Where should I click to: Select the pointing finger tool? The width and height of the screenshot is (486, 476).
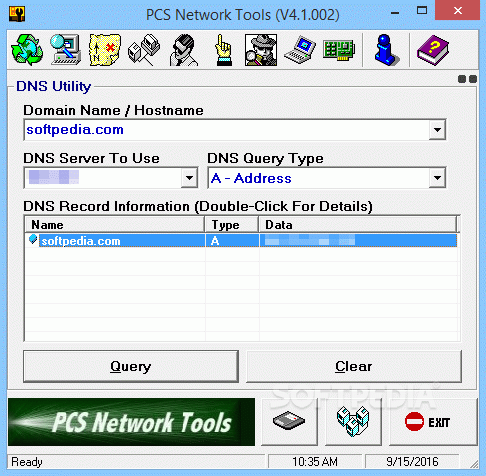click(x=223, y=50)
